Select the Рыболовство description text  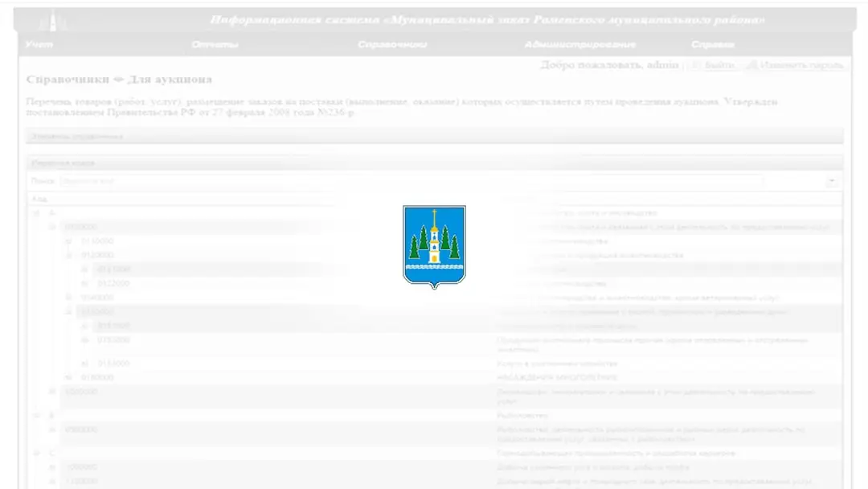pos(522,415)
